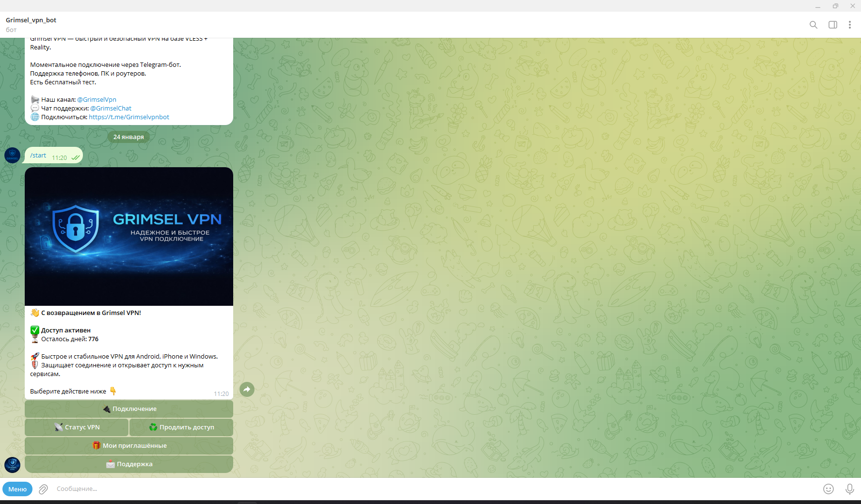This screenshot has height=504, width=861.
Task: Open the emoji picker
Action: point(829,489)
